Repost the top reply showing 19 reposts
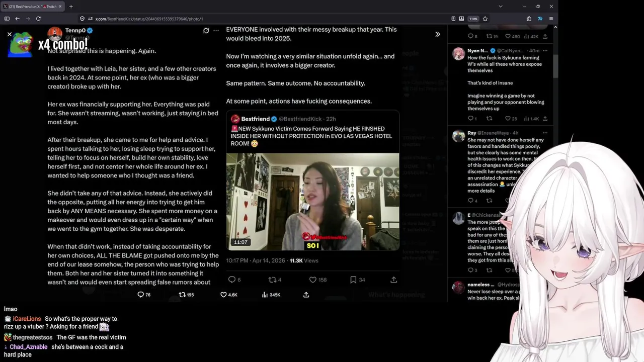This screenshot has height=362, width=644. tap(489, 36)
